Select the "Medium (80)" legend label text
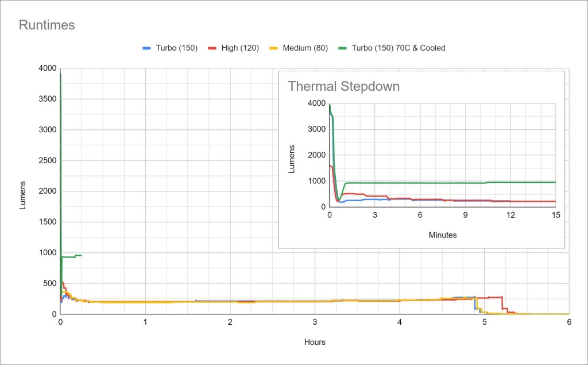The height and width of the screenshot is (365, 588). click(305, 48)
